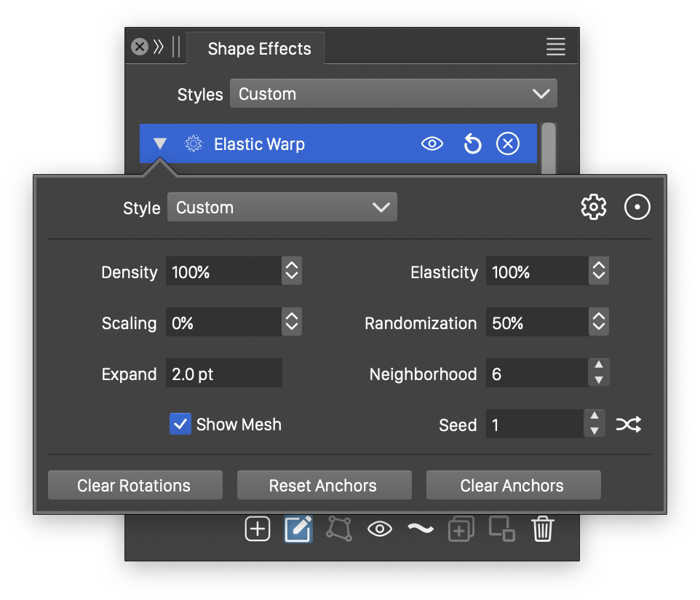Select the edit pencil icon
The width and height of the screenshot is (700, 600).
coord(298,529)
